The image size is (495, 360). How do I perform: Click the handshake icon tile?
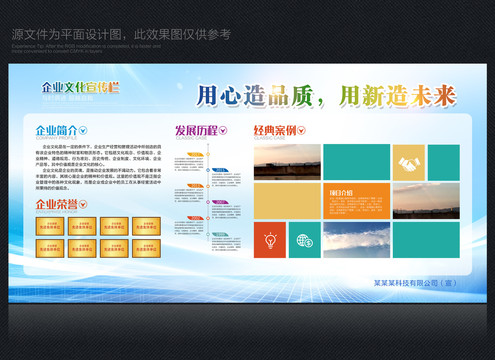pyautogui.click(x=409, y=162)
